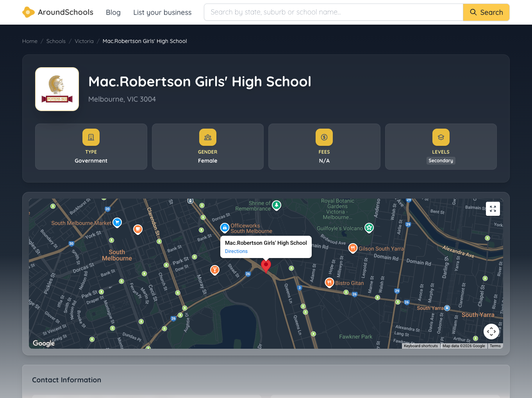The image size is (532, 398).
Task: Click the building icon on the Type card
Action: click(x=91, y=137)
